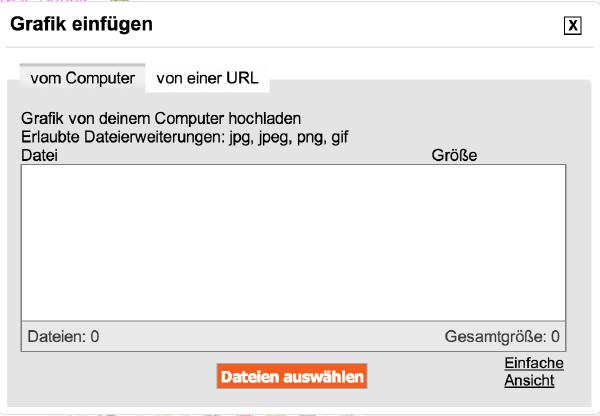Select the Größe column header
Image resolution: width=600 pixels, height=416 pixels.
coord(454,155)
